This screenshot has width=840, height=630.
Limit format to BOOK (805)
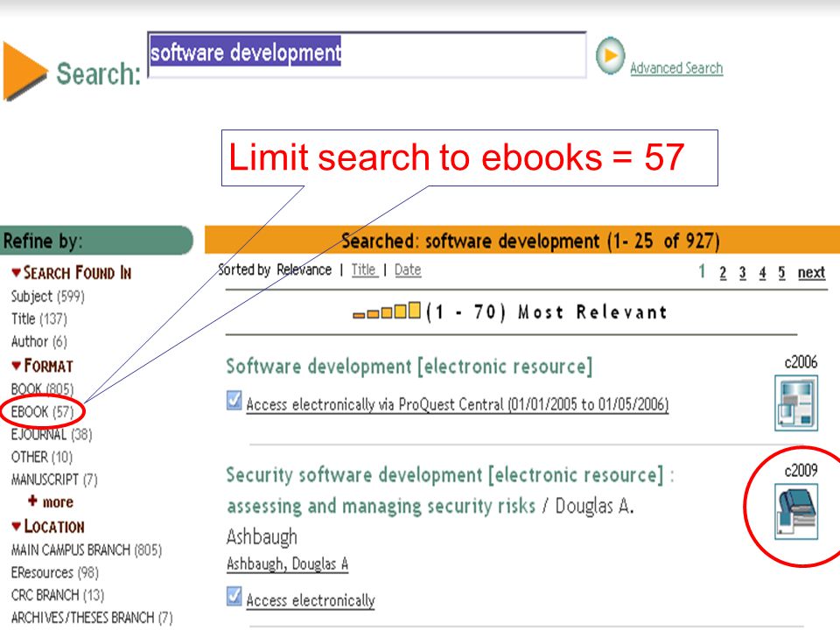[42, 388]
